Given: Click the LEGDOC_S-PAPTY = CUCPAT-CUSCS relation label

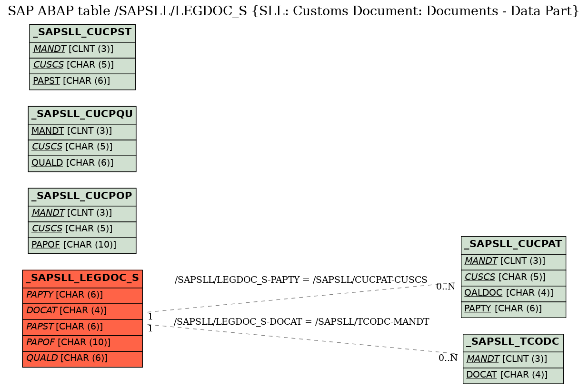Looking at the screenshot, I should 301,280.
